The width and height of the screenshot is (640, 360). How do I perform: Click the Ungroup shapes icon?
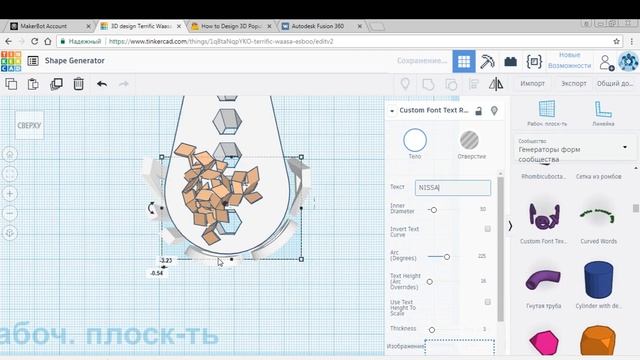pos(451,84)
